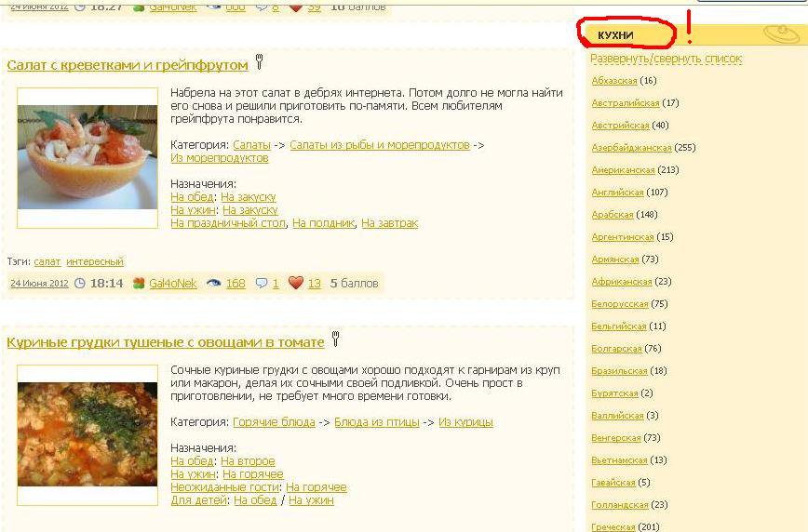Select Азербайджанская cuisine in sidebar
The width and height of the screenshot is (808, 532).
[x=631, y=148]
